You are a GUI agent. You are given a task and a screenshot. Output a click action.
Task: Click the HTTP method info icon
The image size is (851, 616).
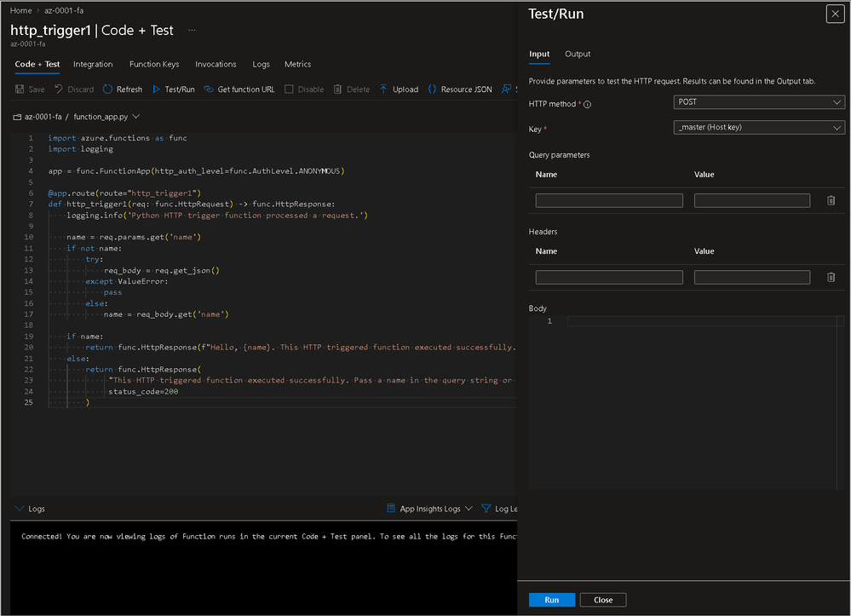(587, 104)
